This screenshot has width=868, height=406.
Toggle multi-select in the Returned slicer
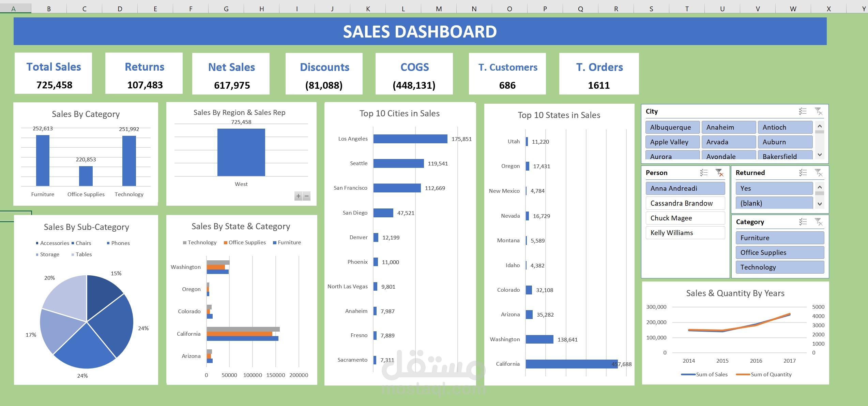coord(803,173)
